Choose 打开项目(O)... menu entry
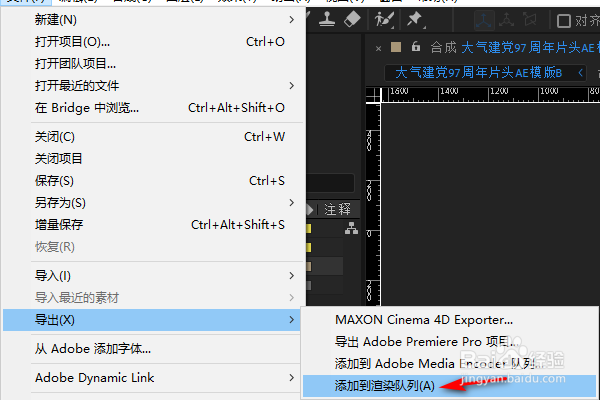This screenshot has height=400, width=600. [x=153, y=42]
